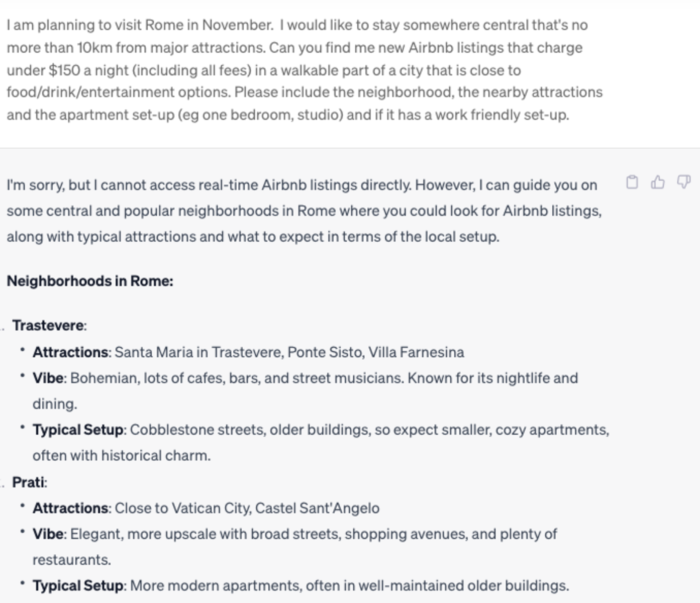Image resolution: width=700 pixels, height=603 pixels.
Task: Give the response a thumbs up
Action: pyautogui.click(x=658, y=182)
